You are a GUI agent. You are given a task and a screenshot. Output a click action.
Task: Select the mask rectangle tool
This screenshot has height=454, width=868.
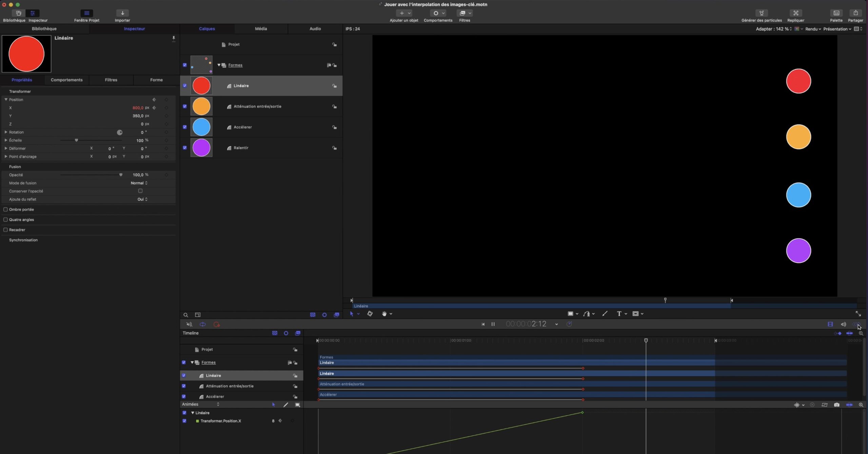click(x=635, y=314)
